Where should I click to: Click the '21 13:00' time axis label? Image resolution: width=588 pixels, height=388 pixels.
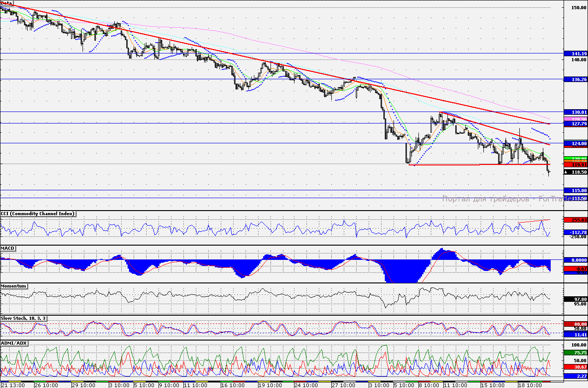point(12,384)
